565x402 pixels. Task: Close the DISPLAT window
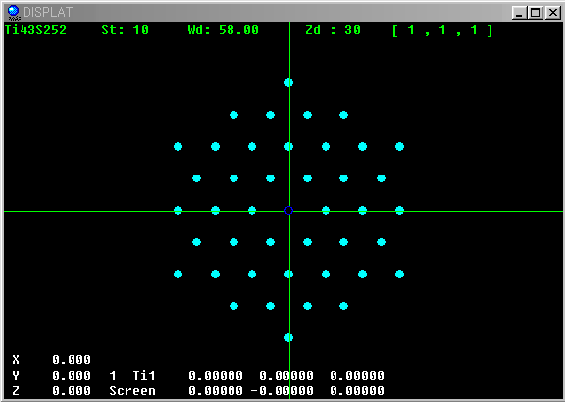(553, 13)
